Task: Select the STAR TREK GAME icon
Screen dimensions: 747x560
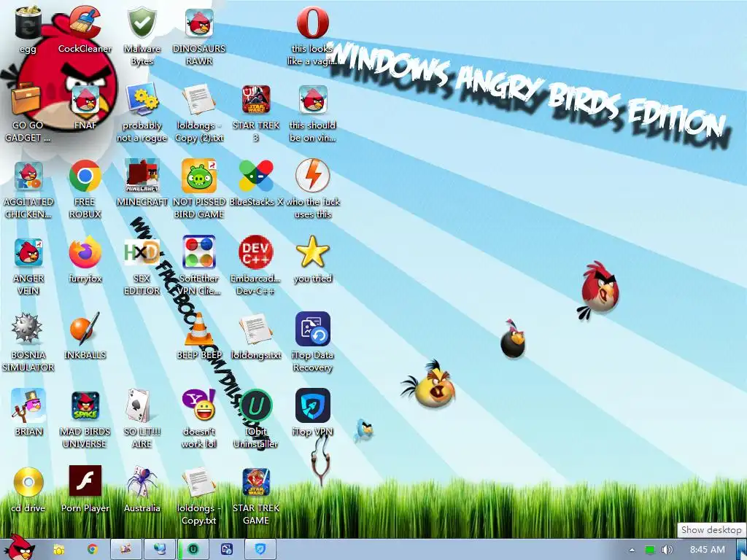Action: pos(256,482)
